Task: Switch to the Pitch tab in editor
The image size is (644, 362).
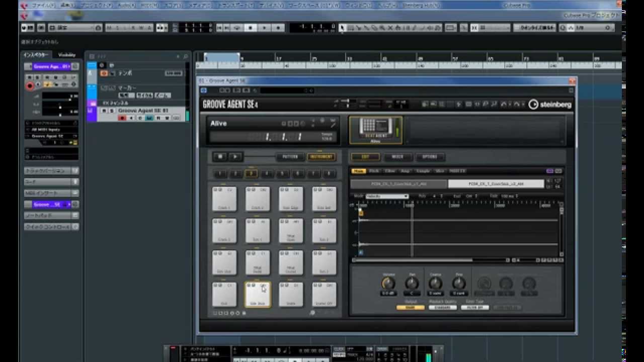Action: (x=374, y=171)
